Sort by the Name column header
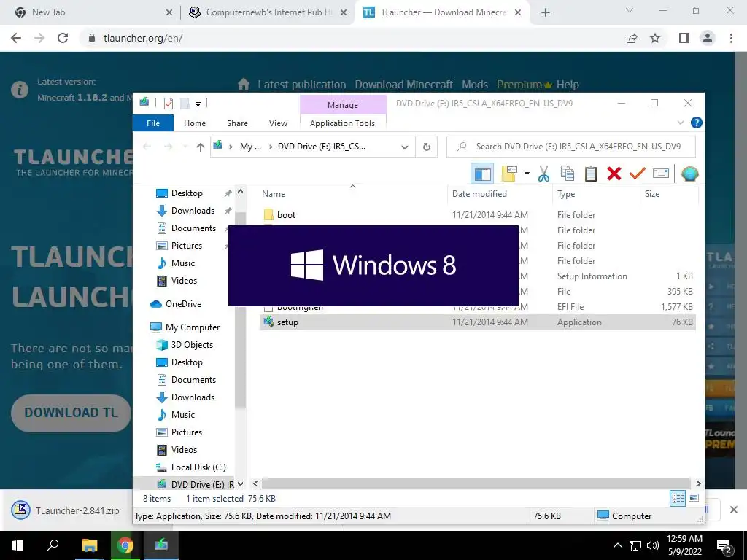This screenshot has height=560, width=747. (x=352, y=194)
